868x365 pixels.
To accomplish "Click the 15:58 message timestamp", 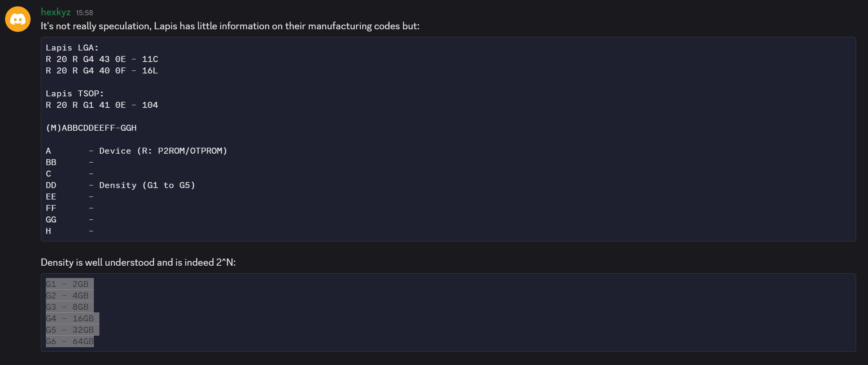I will tap(84, 13).
